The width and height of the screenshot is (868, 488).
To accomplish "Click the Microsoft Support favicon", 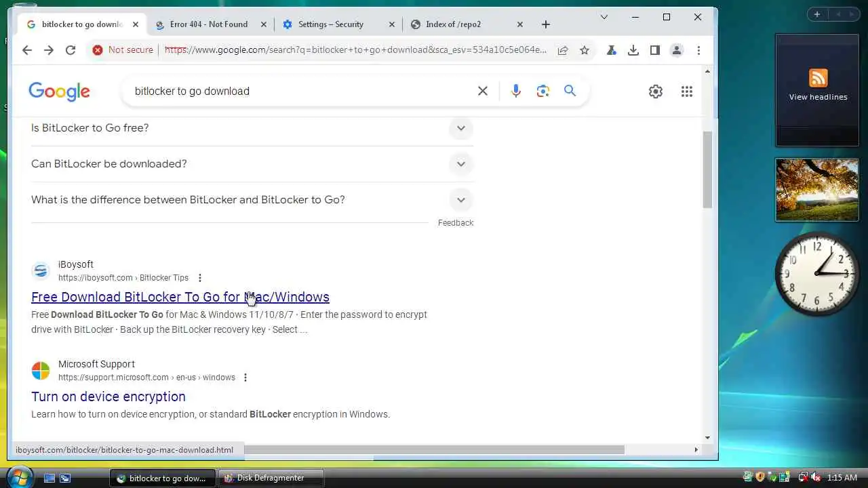I will 41,371.
